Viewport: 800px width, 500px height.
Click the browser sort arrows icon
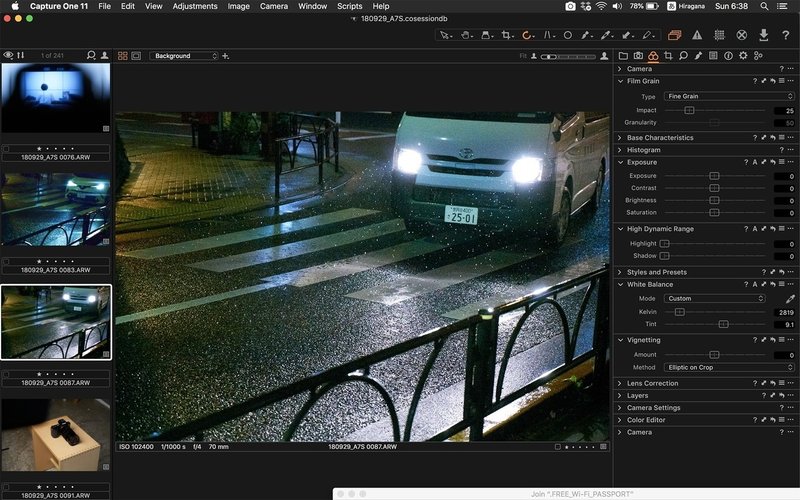click(x=20, y=55)
